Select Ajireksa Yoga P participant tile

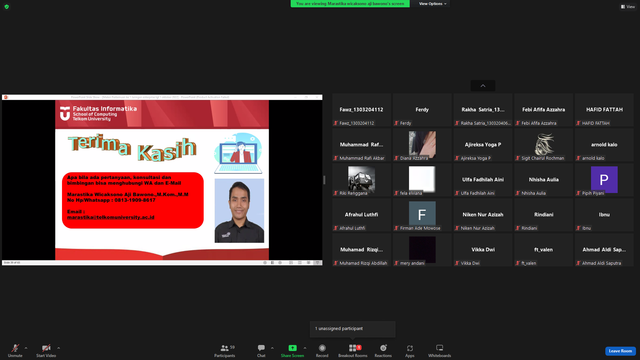pyautogui.click(x=483, y=145)
